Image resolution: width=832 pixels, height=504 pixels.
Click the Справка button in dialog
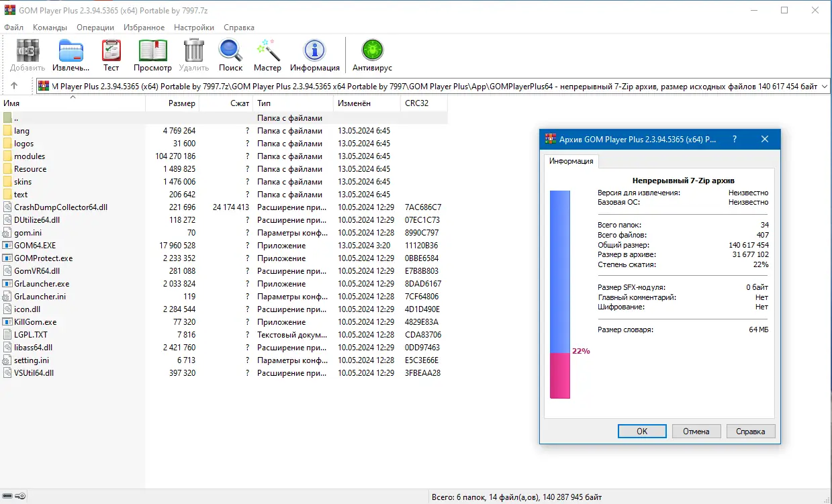pyautogui.click(x=751, y=432)
